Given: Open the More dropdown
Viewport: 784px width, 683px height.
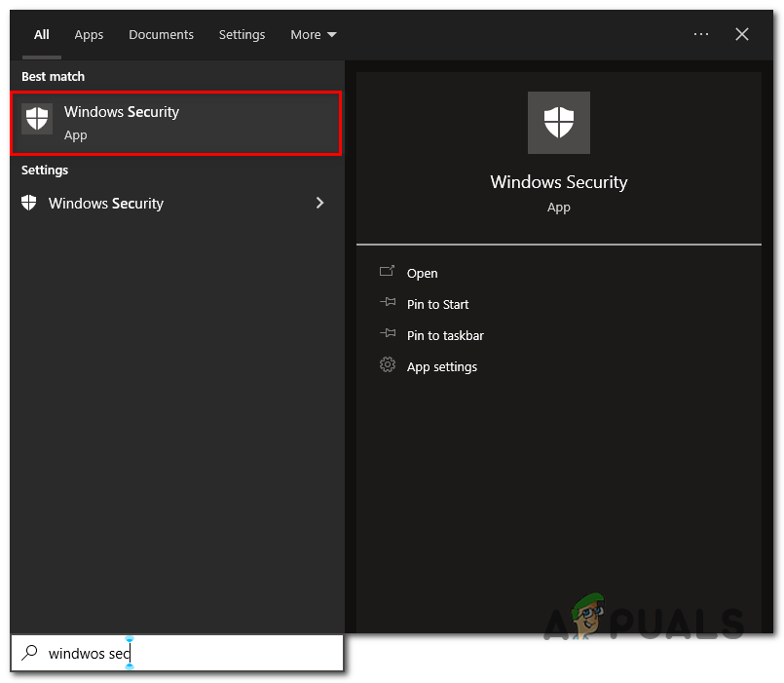Looking at the screenshot, I should (x=314, y=34).
